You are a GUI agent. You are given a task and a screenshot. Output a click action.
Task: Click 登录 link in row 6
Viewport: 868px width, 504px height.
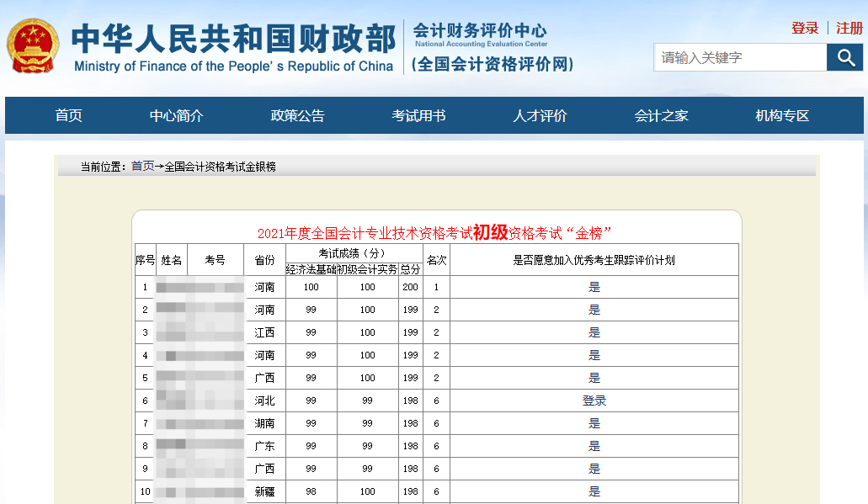(x=594, y=401)
